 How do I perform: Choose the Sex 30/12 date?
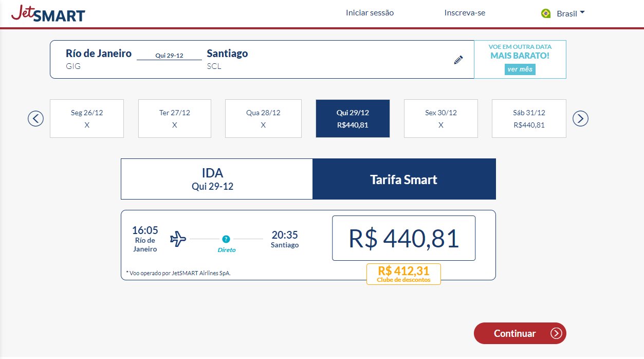coord(441,119)
